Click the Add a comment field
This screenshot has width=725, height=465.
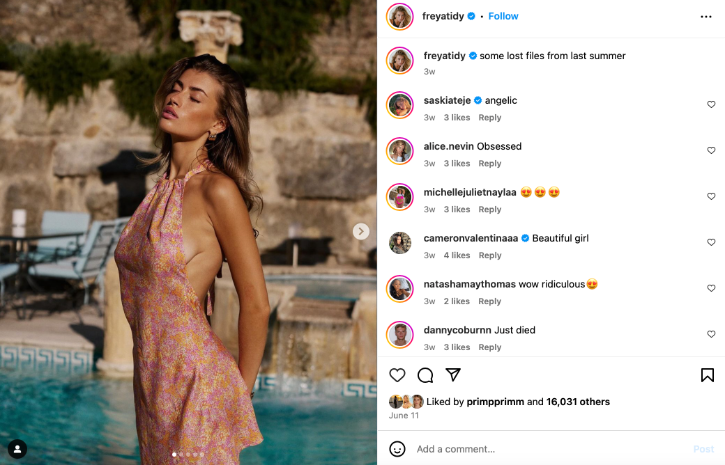540,449
